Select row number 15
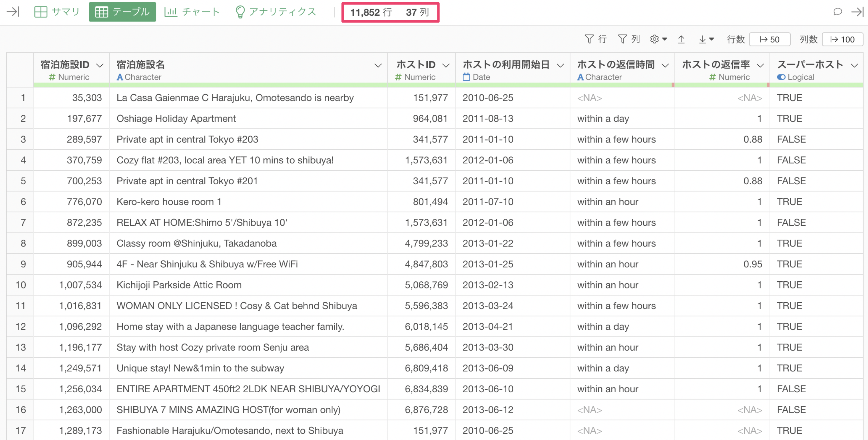Screen dimensions: 868x440 click(20, 389)
